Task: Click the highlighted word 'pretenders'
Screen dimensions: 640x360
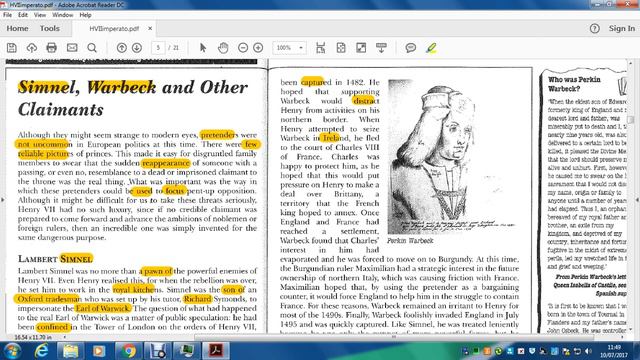Action: point(218,135)
